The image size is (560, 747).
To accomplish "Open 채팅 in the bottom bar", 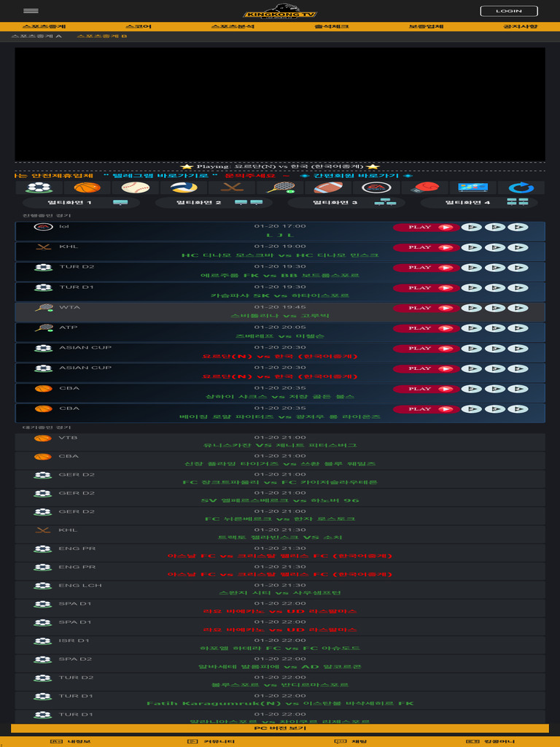I will point(350,742).
